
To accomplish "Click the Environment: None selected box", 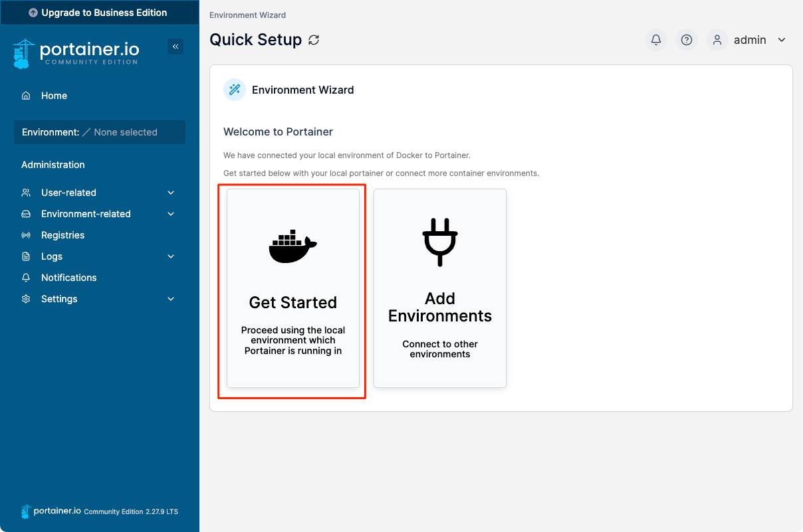I will [x=100, y=132].
